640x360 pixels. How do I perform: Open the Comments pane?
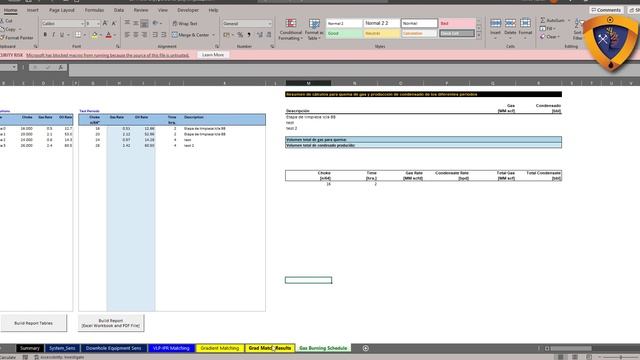pyautogui.click(x=606, y=10)
